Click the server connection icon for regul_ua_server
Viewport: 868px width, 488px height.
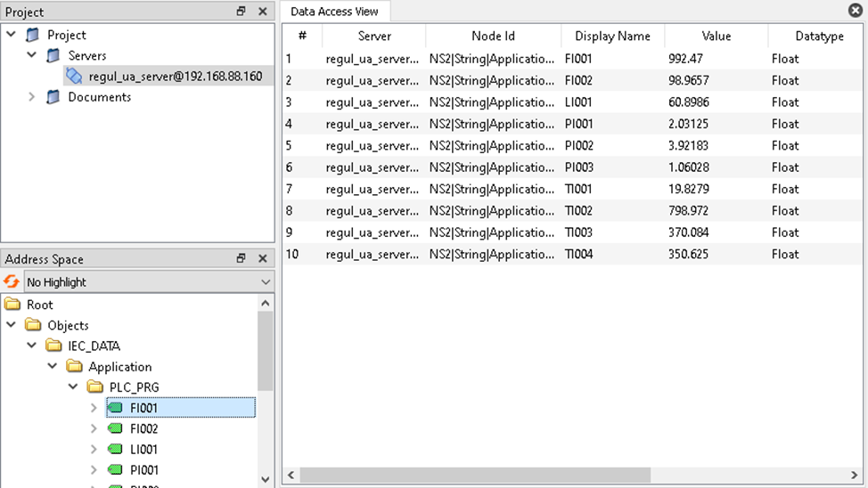click(74, 76)
